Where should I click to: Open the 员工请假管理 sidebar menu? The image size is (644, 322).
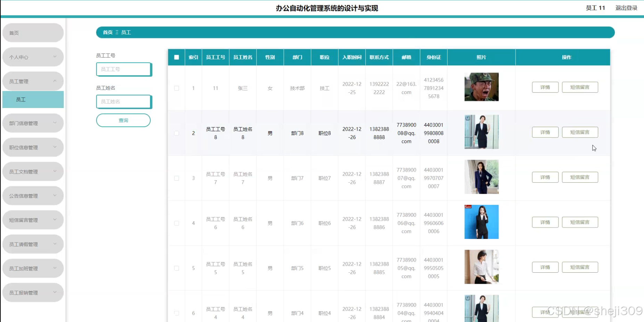tap(33, 244)
